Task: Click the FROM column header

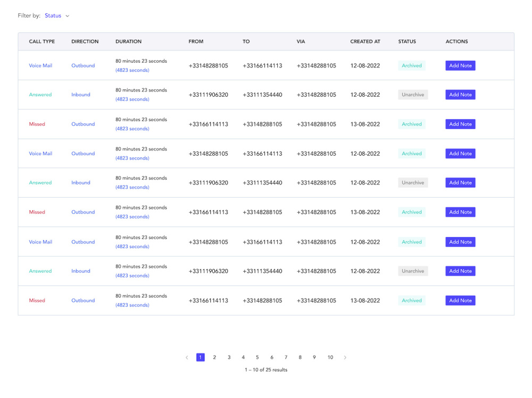Action: (x=196, y=41)
